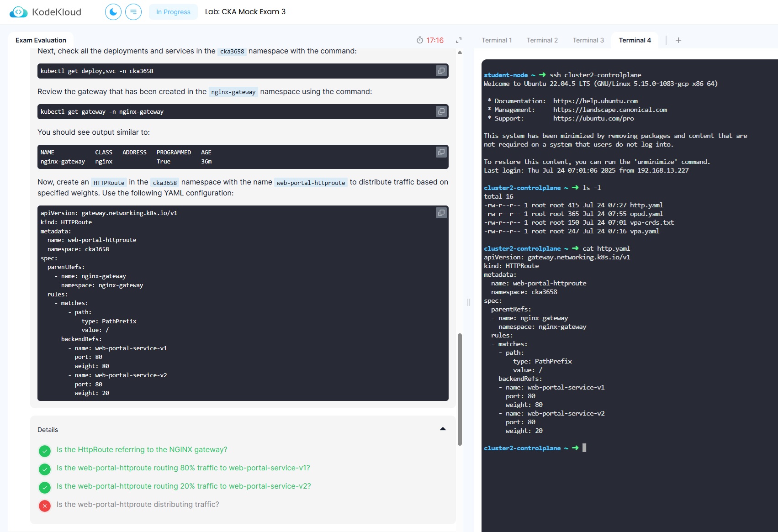This screenshot has height=532, width=778.
Task: Click the KodeKloud logo
Action: pos(45,12)
